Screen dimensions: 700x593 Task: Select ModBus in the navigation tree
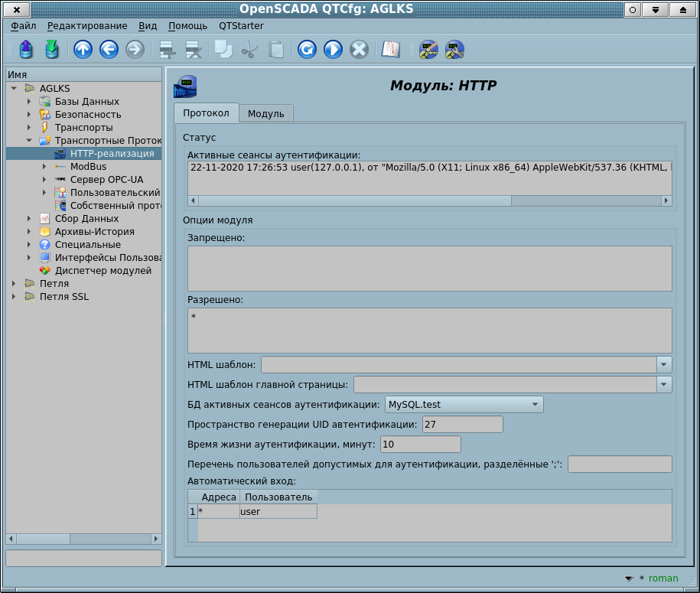(x=88, y=167)
